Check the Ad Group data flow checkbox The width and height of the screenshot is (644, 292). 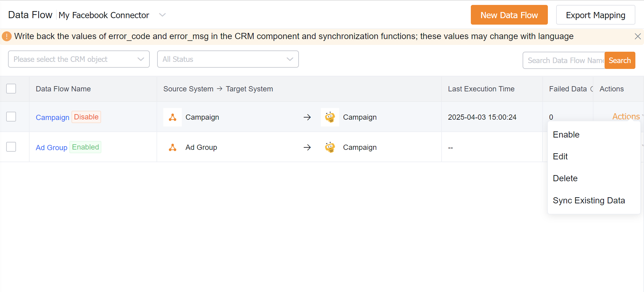click(x=11, y=147)
